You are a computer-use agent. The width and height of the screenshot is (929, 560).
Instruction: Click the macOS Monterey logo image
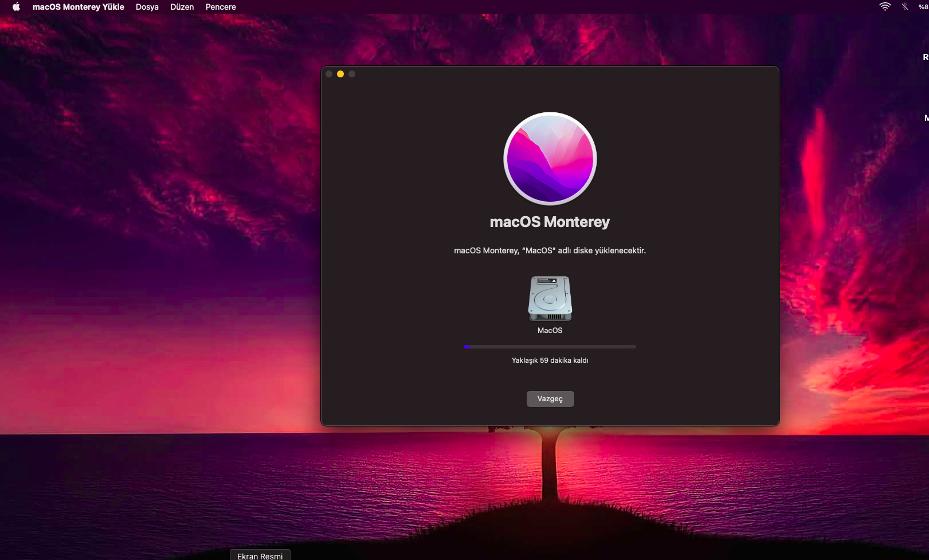pyautogui.click(x=550, y=159)
